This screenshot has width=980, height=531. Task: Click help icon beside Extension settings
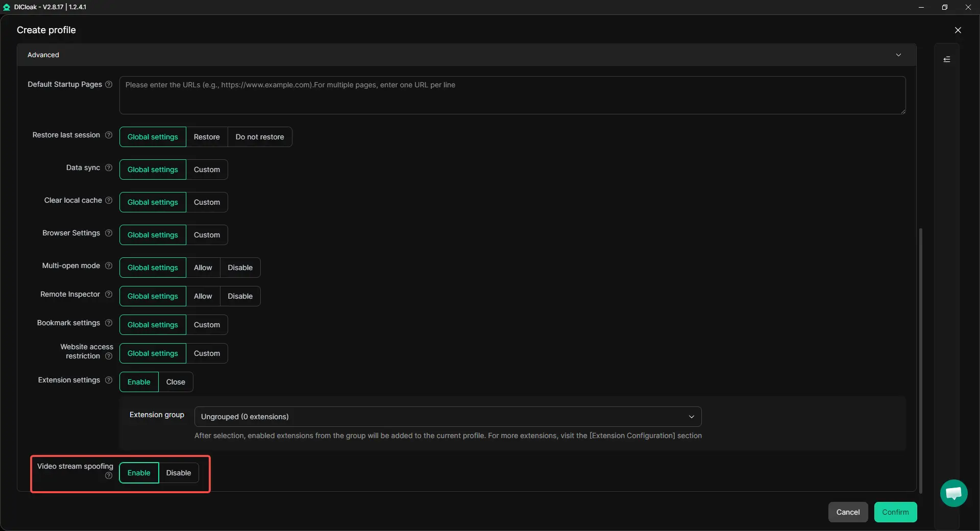[x=109, y=380]
